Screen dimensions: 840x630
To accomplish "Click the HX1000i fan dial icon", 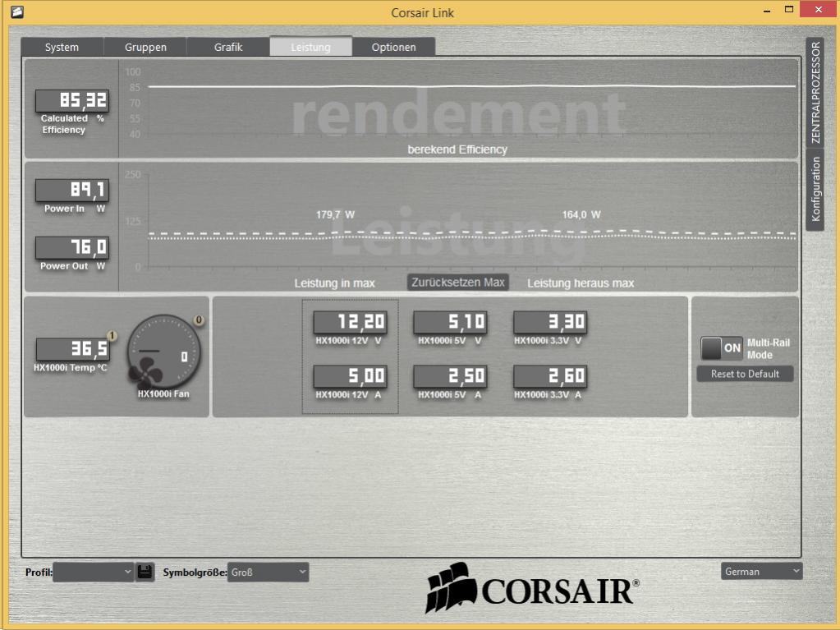I will (163, 352).
